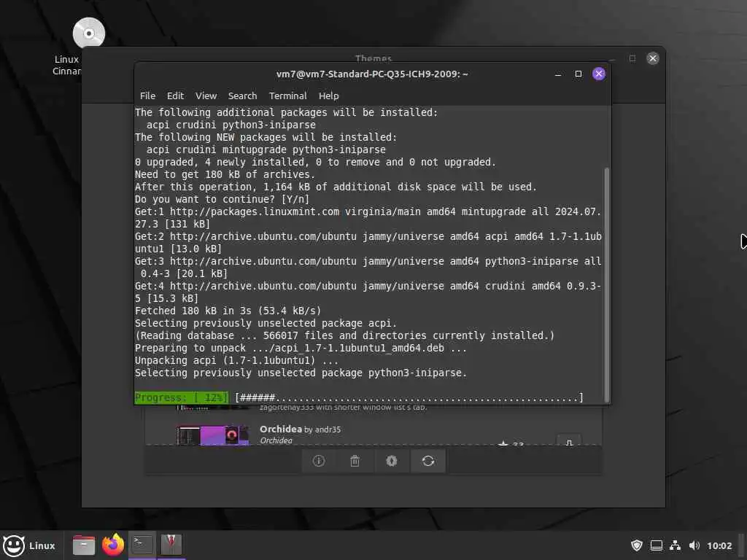Image resolution: width=747 pixels, height=560 pixels.
Task: Open the clock showing 10:02
Action: tap(719, 545)
